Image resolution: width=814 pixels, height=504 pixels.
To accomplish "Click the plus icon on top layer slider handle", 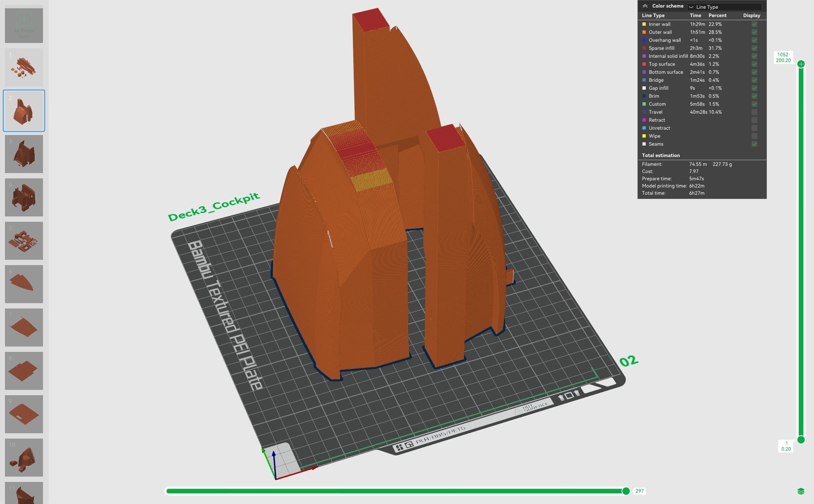I will click(x=801, y=64).
